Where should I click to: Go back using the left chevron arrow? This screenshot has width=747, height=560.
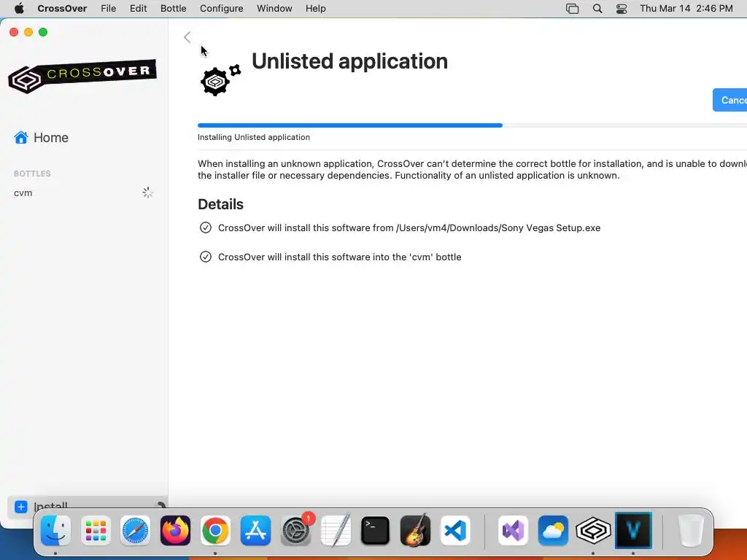click(x=187, y=37)
